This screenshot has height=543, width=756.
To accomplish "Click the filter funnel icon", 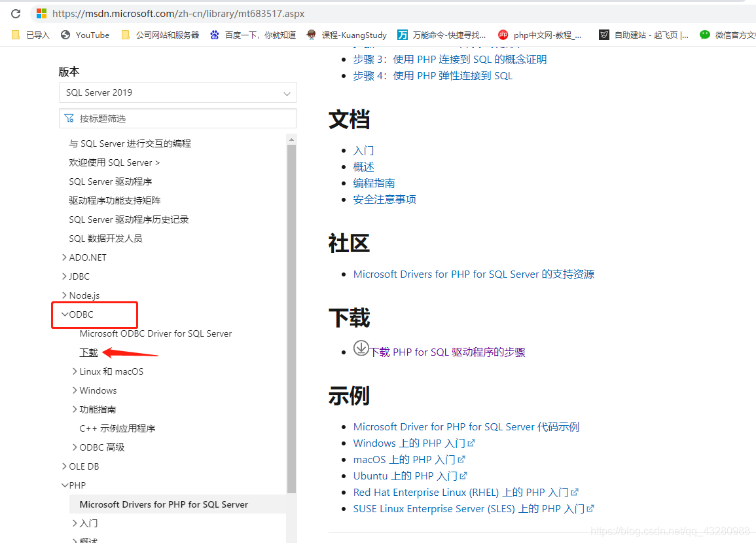I will 69,119.
